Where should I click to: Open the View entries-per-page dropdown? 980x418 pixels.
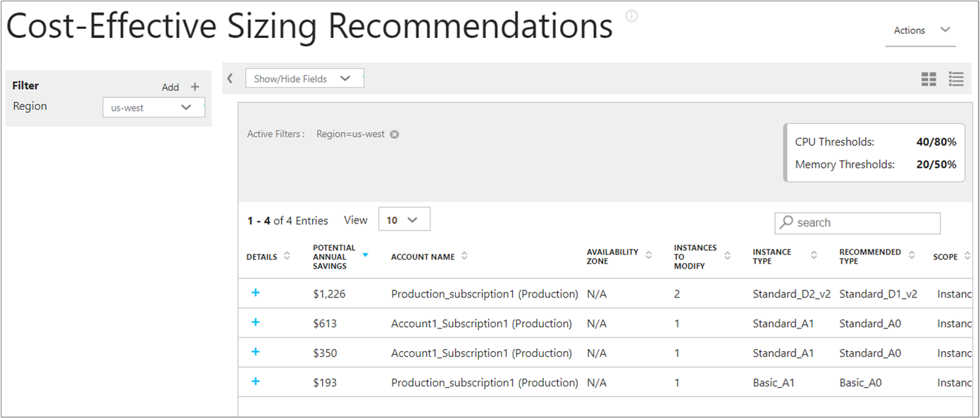pyautogui.click(x=404, y=220)
